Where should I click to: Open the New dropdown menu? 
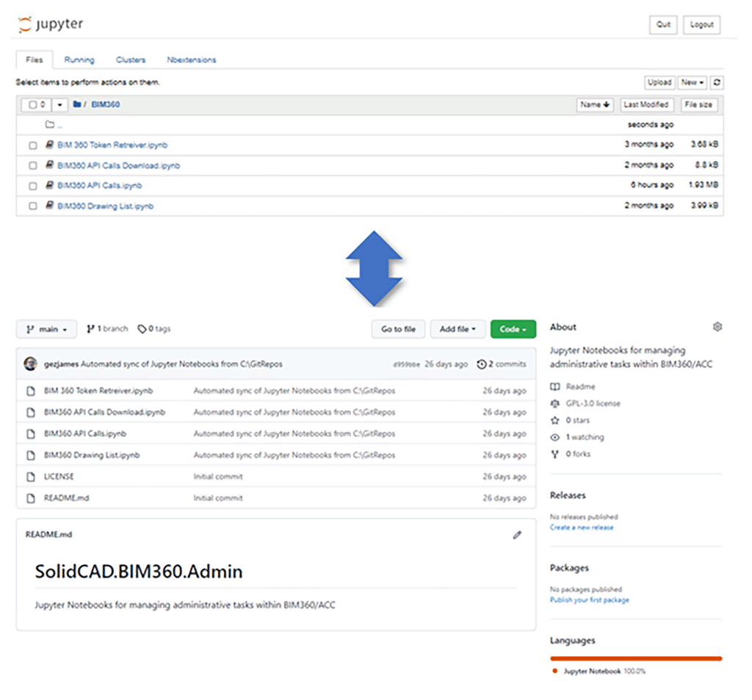click(691, 82)
